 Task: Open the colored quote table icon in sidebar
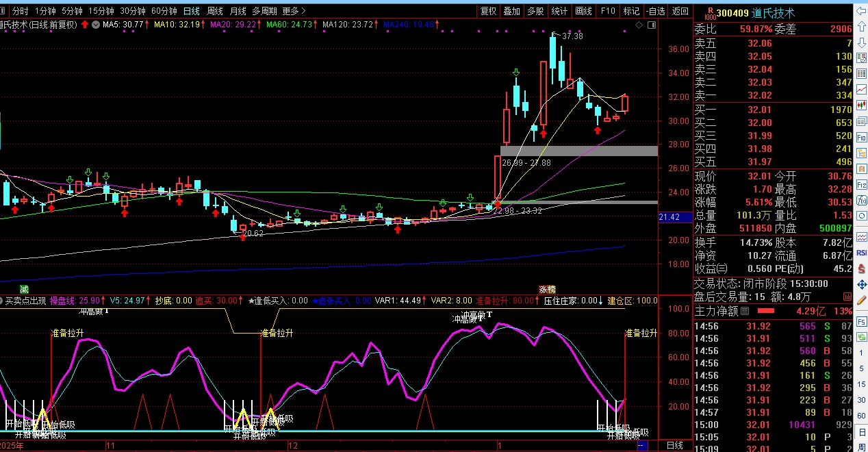[x=861, y=75]
